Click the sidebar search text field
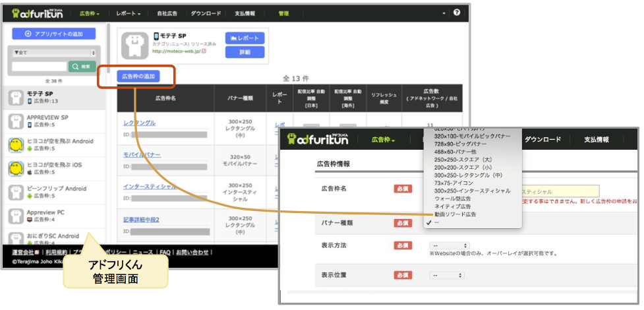Screen dimensions: 644x310 click(x=40, y=67)
